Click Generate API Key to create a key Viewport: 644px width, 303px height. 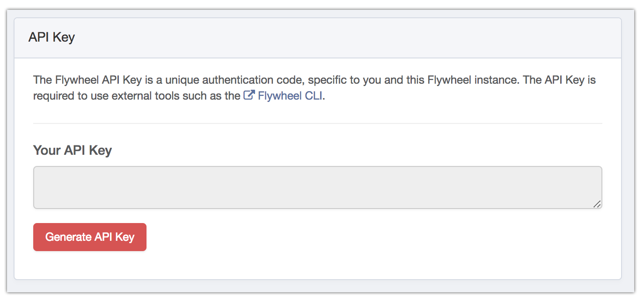89,237
